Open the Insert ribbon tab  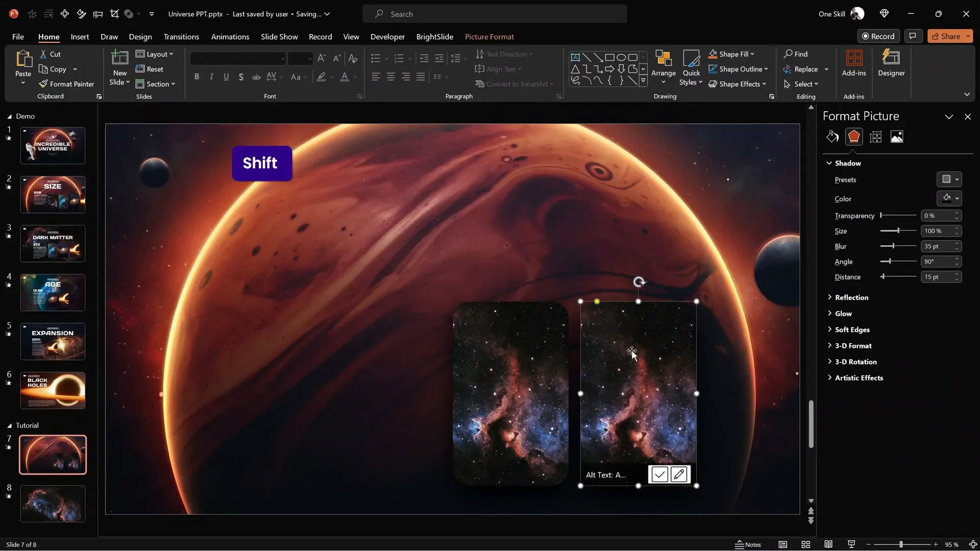(x=80, y=37)
